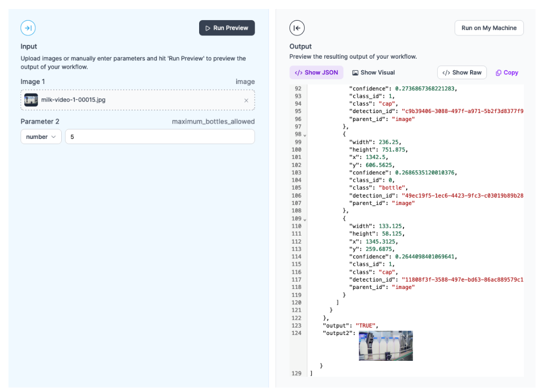
Task: Collapse the Input panel with arrow icon
Action: click(x=28, y=28)
